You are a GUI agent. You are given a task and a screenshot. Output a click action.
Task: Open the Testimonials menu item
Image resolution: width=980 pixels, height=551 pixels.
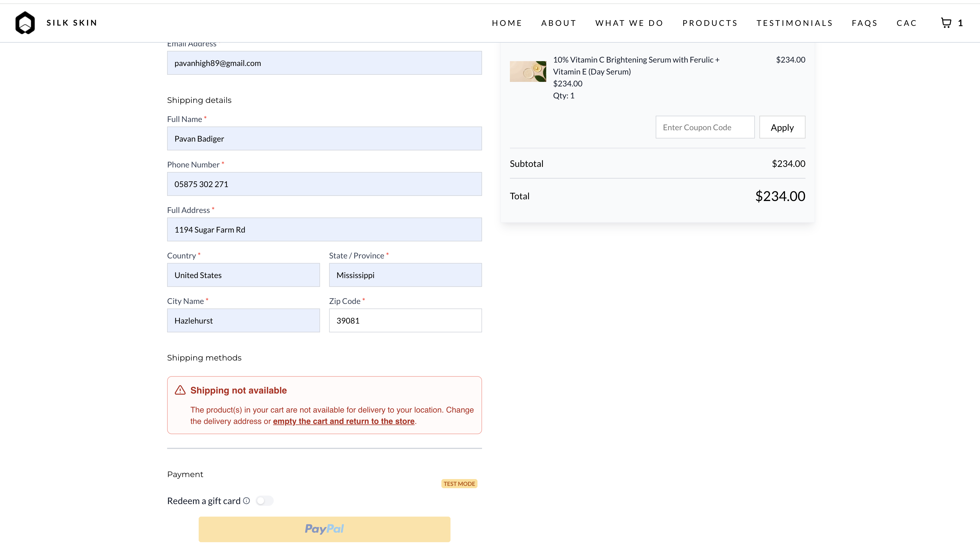[794, 23]
